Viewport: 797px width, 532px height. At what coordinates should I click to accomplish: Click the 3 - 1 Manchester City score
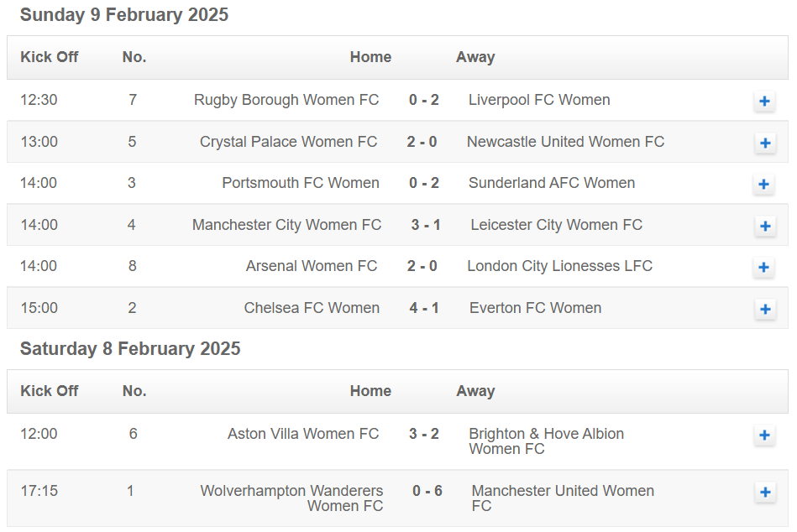coord(426,225)
